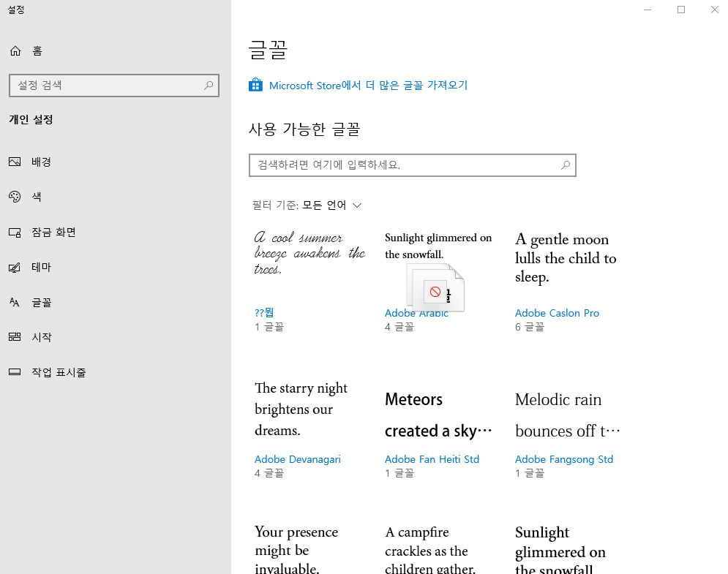The height and width of the screenshot is (574, 728).
Task: Click '1 글꼴' under ??뭡
Action: tap(269, 327)
